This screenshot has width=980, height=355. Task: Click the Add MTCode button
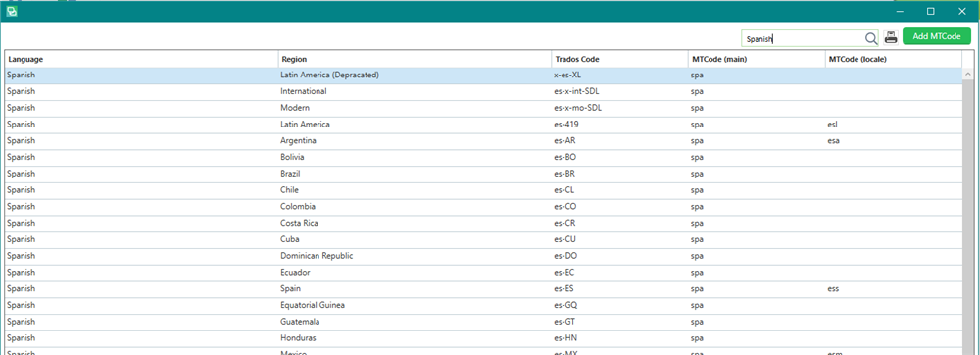tap(936, 37)
